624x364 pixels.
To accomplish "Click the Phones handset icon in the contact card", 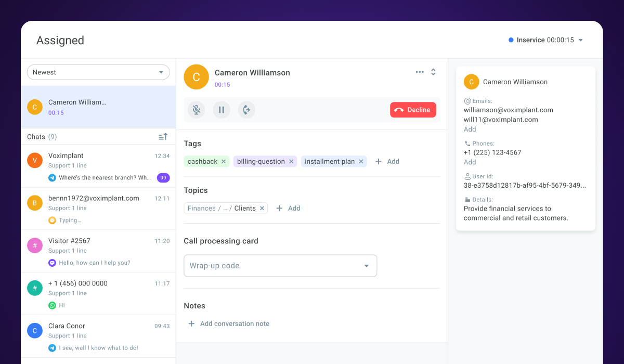I will coord(467,144).
